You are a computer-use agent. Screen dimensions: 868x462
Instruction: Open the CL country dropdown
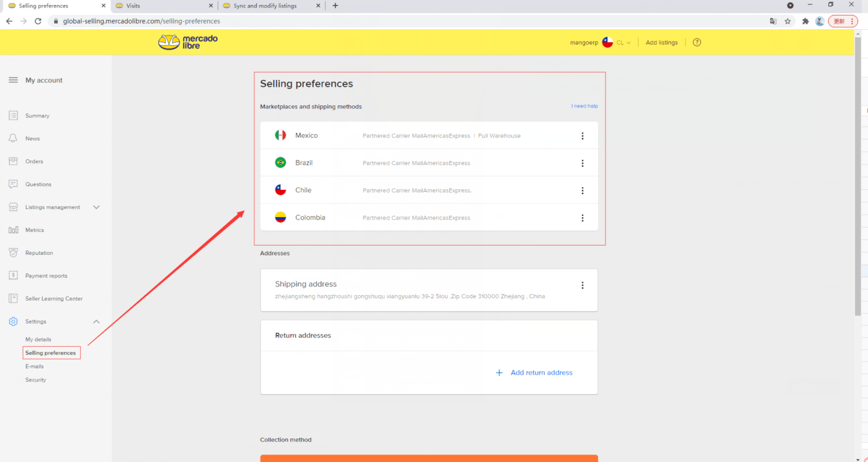click(x=624, y=43)
